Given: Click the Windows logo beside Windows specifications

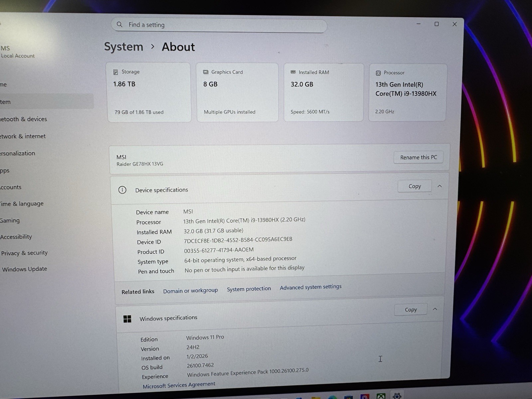Looking at the screenshot, I should [127, 319].
